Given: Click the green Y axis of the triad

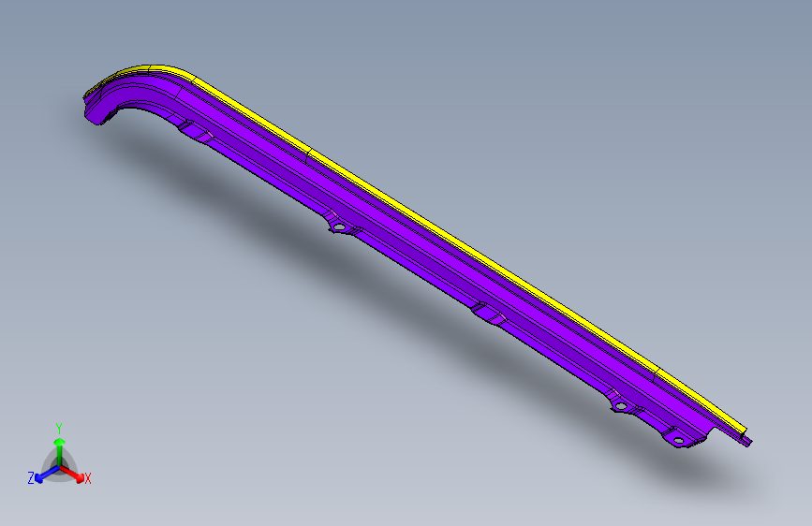Looking at the screenshot, I should 60,452.
